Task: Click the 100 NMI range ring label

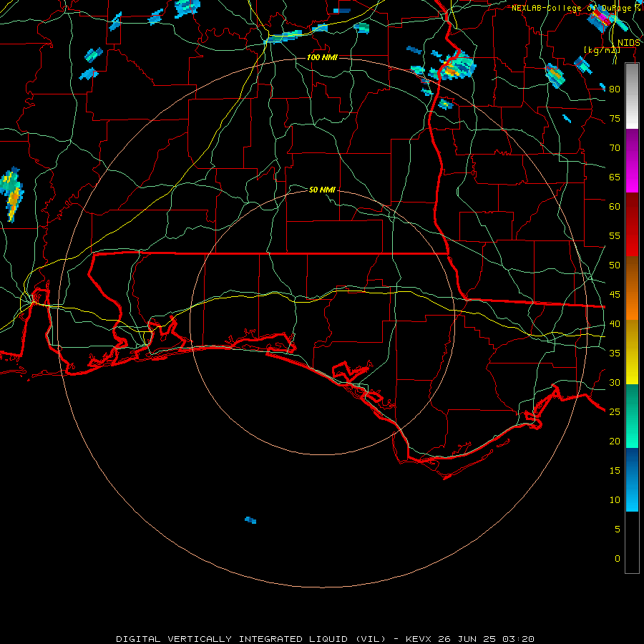Action: tap(323, 57)
